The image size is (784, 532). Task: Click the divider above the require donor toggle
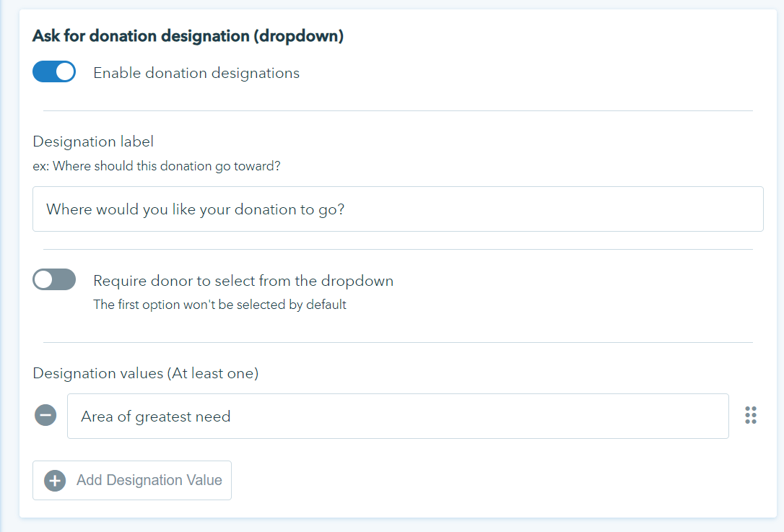point(397,250)
